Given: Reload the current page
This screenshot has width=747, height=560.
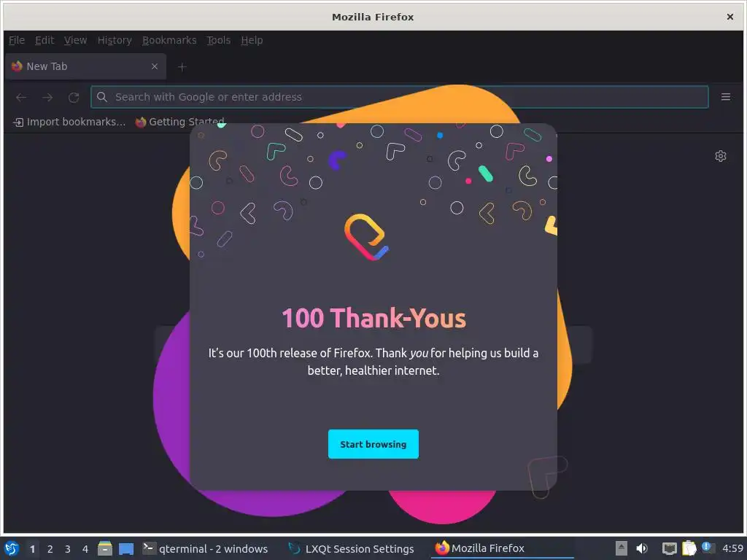Looking at the screenshot, I should [x=74, y=97].
